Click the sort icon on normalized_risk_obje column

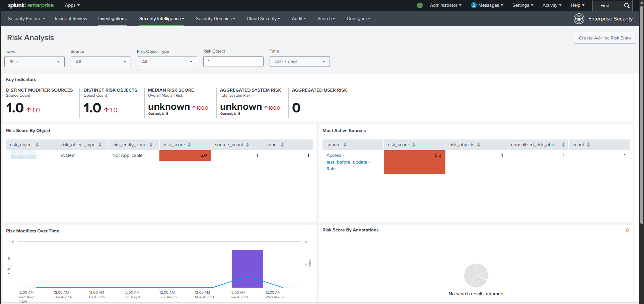563,144
